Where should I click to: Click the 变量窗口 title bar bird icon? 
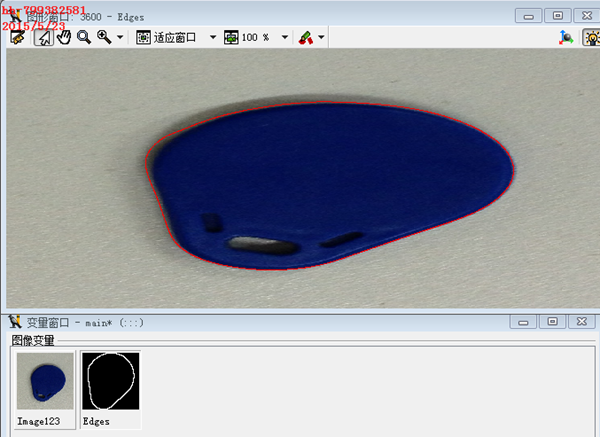15,322
